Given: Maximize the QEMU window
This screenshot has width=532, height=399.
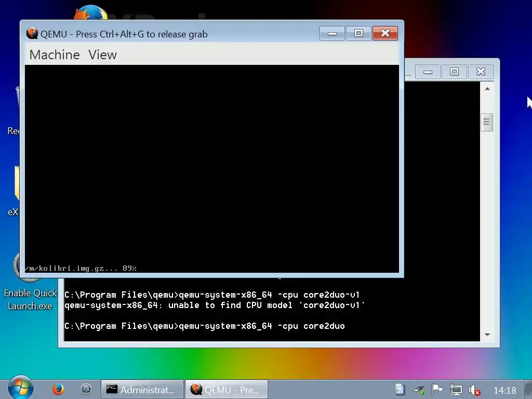Looking at the screenshot, I should [358, 33].
